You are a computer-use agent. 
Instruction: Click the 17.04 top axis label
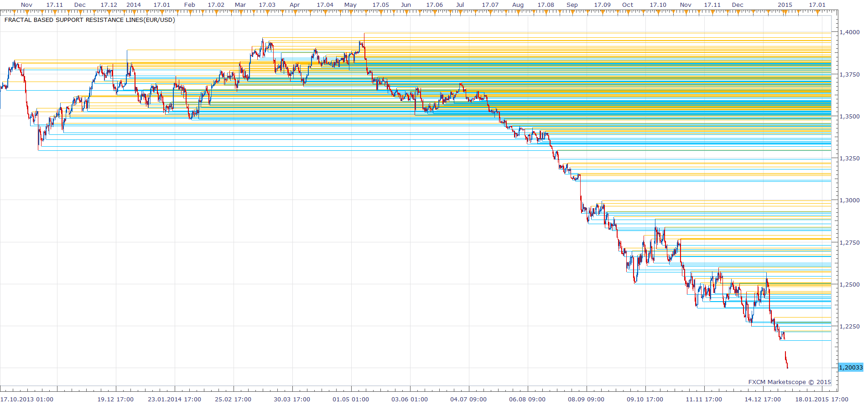[x=325, y=5]
